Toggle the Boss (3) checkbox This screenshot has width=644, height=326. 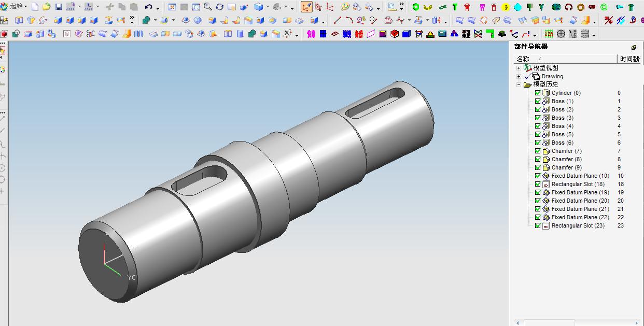538,118
